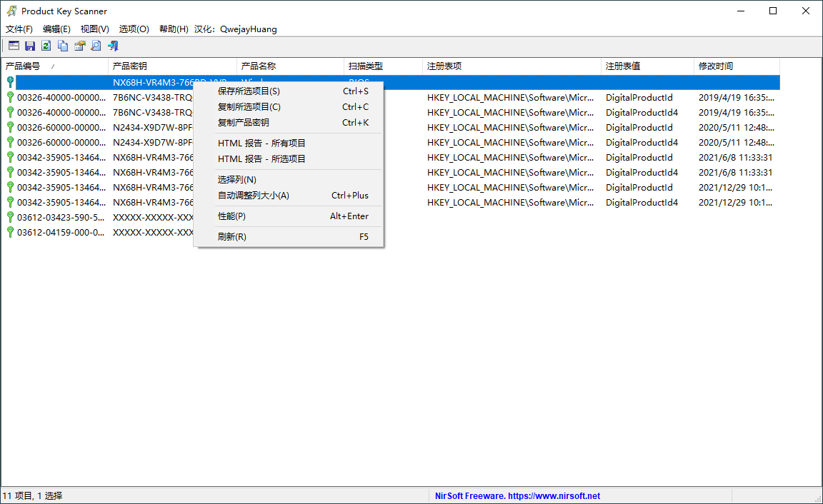Copy selected items using the copy toolbar icon
The height and width of the screenshot is (504, 823).
pyautogui.click(x=62, y=45)
